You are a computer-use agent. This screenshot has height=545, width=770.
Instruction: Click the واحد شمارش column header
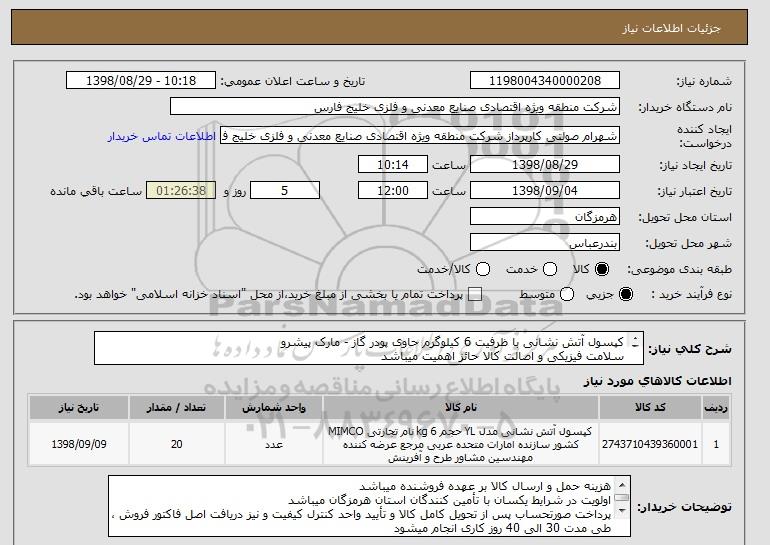pyautogui.click(x=274, y=408)
